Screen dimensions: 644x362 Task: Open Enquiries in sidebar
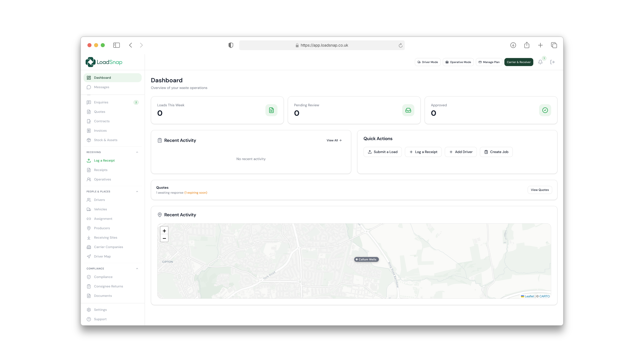[x=113, y=102]
